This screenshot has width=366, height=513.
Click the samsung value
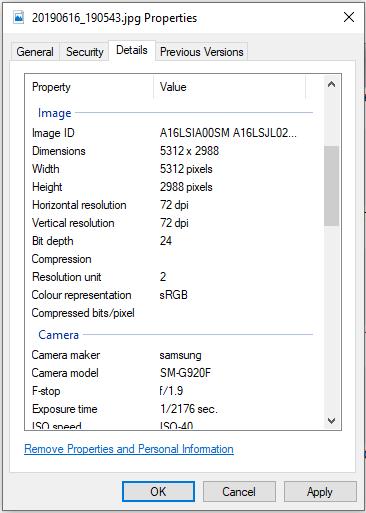(180, 355)
